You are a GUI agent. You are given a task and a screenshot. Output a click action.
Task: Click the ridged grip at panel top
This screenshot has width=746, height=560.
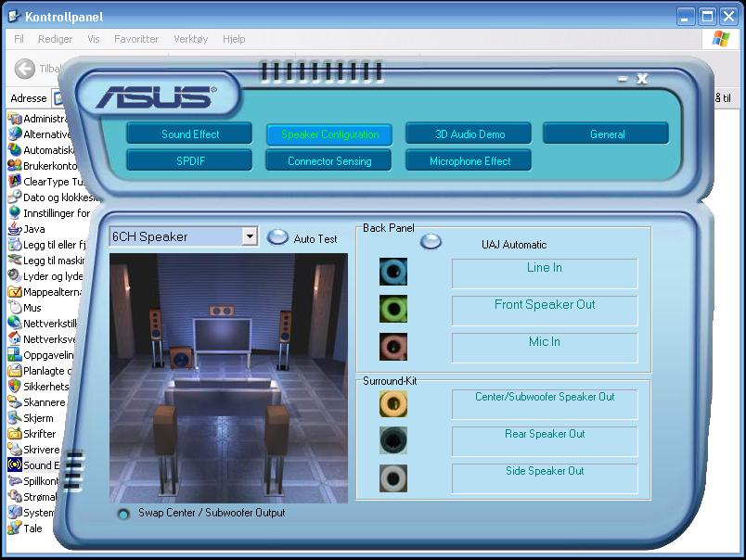tap(322, 71)
